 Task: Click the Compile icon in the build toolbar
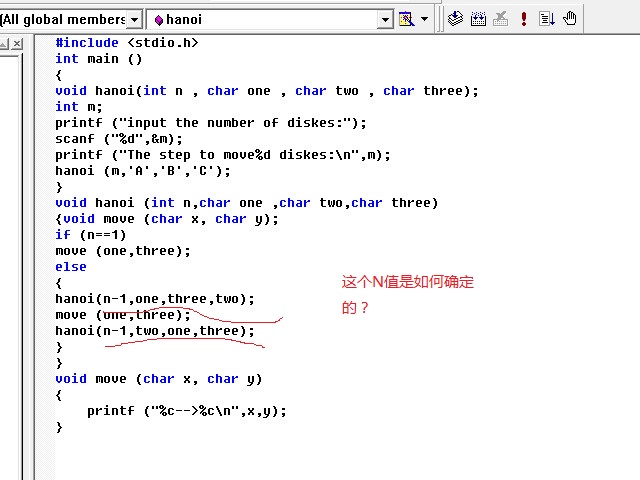point(456,18)
